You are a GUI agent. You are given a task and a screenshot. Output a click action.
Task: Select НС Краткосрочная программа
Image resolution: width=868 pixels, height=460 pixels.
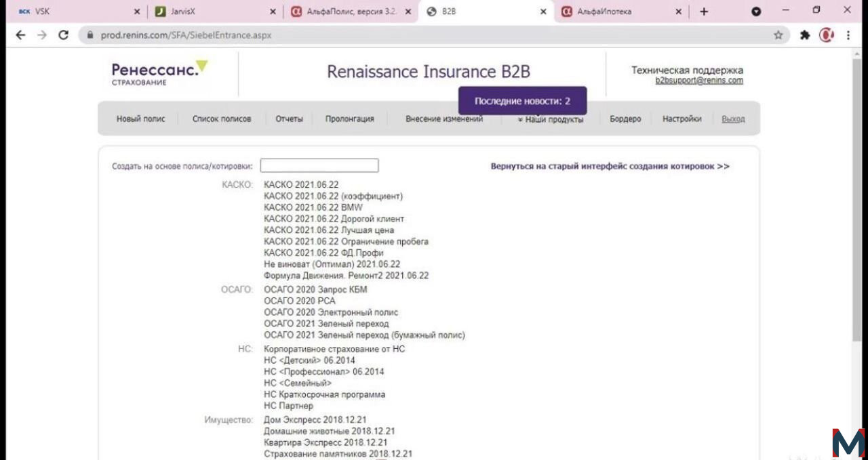pyautogui.click(x=324, y=394)
